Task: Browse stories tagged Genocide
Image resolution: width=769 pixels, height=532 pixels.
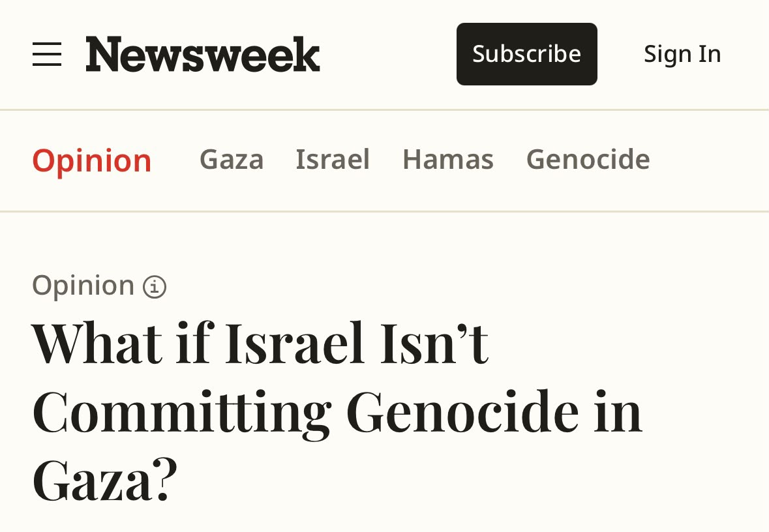Action: click(x=588, y=159)
